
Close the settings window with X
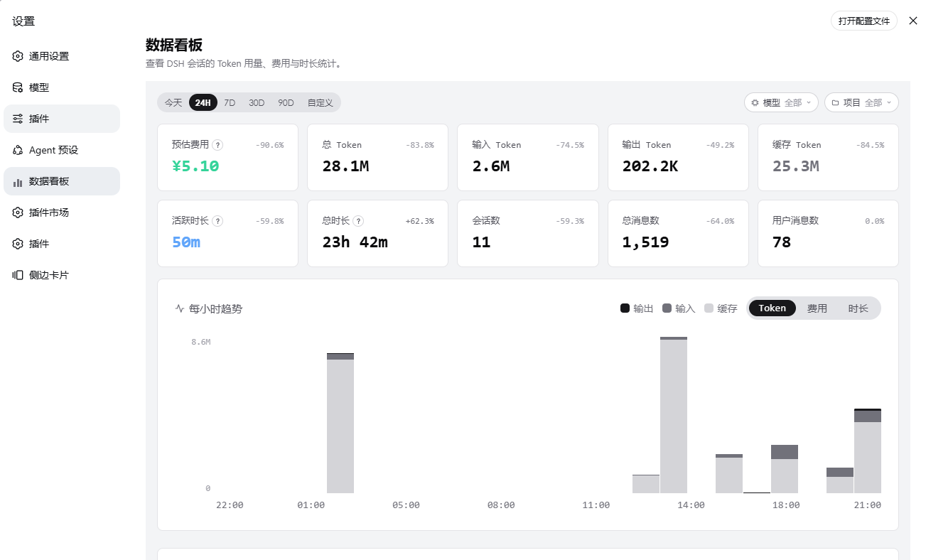click(913, 21)
